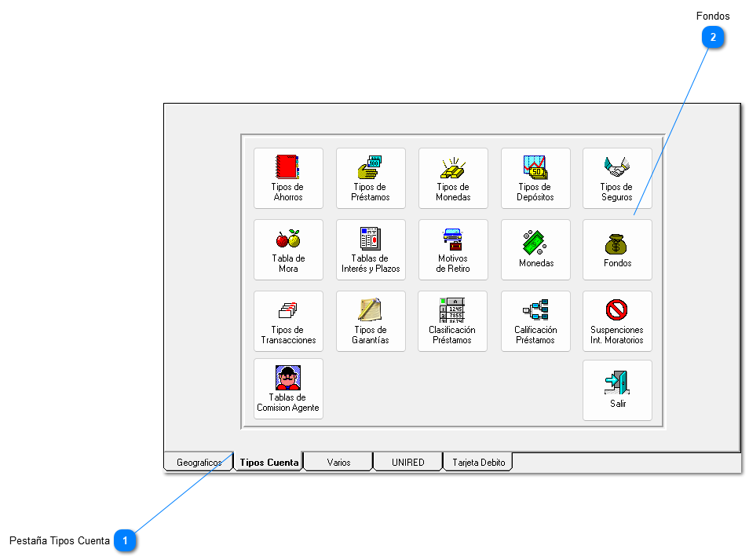Viewport: 749px width, 560px height.
Task: Open Tipos de Ahorros
Action: pos(288,178)
